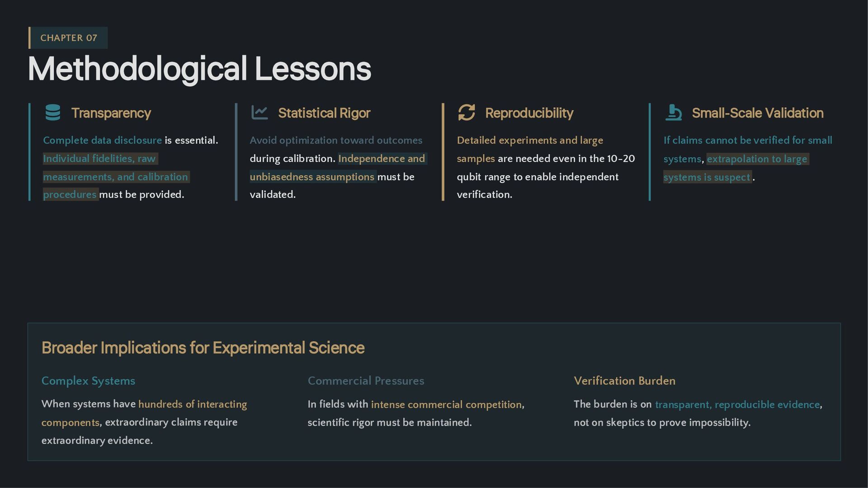Image resolution: width=868 pixels, height=488 pixels.
Task: Click 'extrapolation to large' highlighted text
Action: (x=757, y=159)
